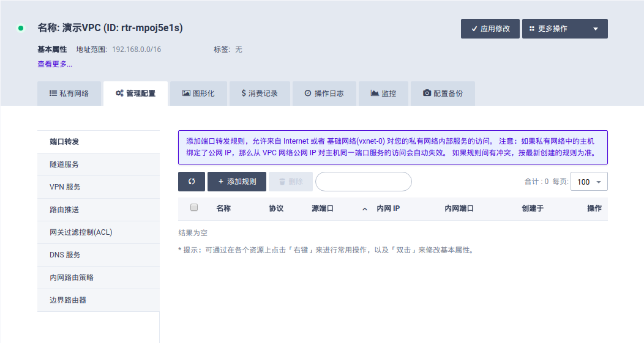Click the sort arrow beside 源端口
644x343 pixels.
[x=365, y=209]
